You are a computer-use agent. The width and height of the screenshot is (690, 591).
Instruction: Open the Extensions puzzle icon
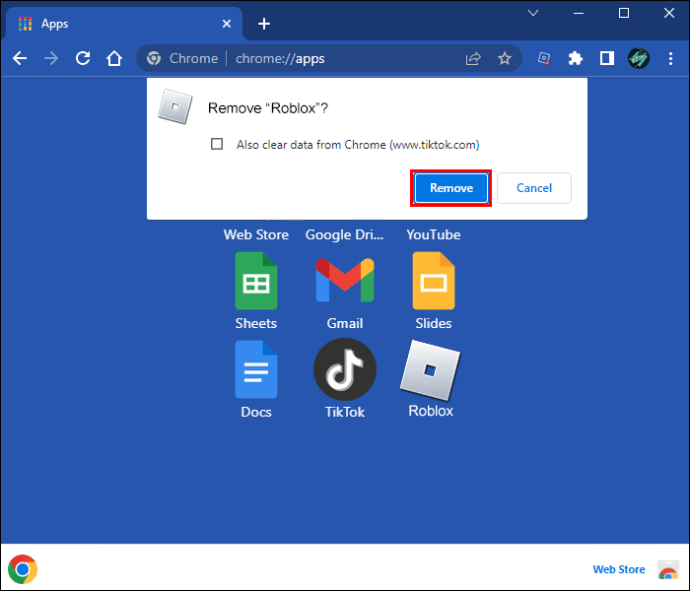pyautogui.click(x=575, y=58)
